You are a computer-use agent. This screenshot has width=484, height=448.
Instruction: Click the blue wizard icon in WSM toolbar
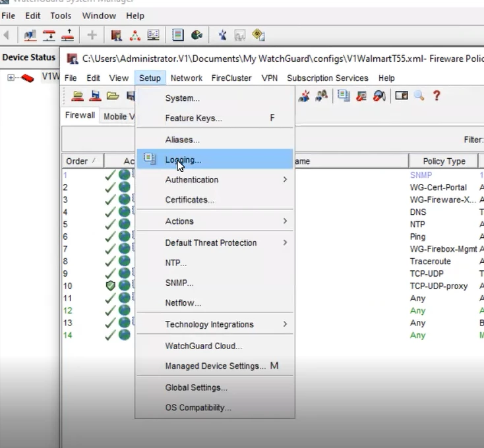tap(222, 35)
